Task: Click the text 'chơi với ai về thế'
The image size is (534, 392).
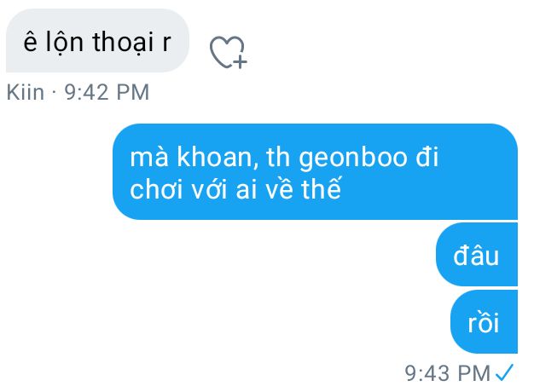Action: pos(235,189)
